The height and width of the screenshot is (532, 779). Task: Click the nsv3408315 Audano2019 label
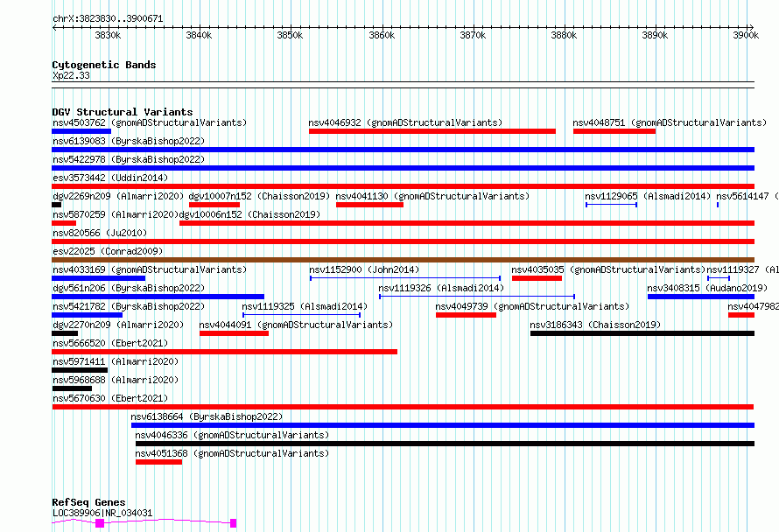pyautogui.click(x=707, y=288)
